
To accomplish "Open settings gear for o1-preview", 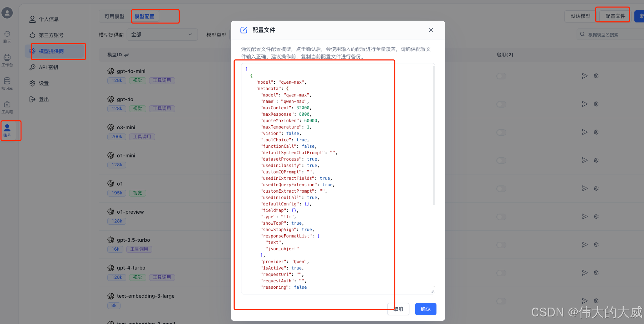I will point(596,216).
